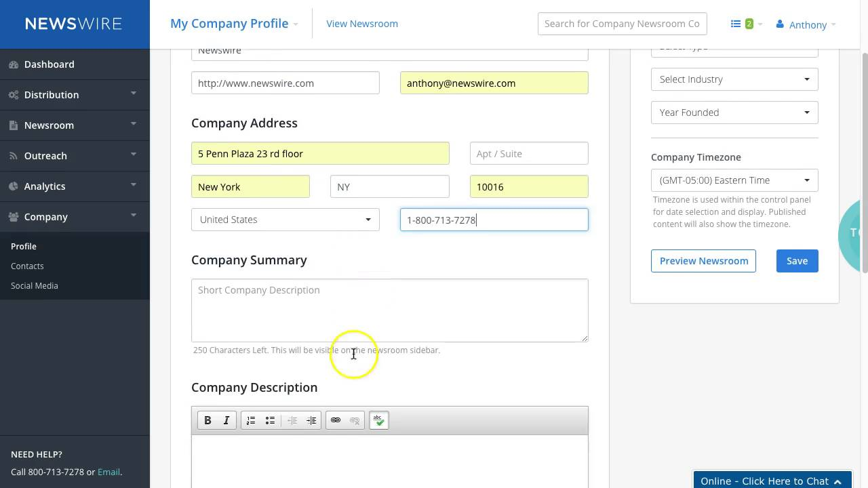Expand the Select Industry dropdown
This screenshot has height=488, width=868.
click(734, 79)
